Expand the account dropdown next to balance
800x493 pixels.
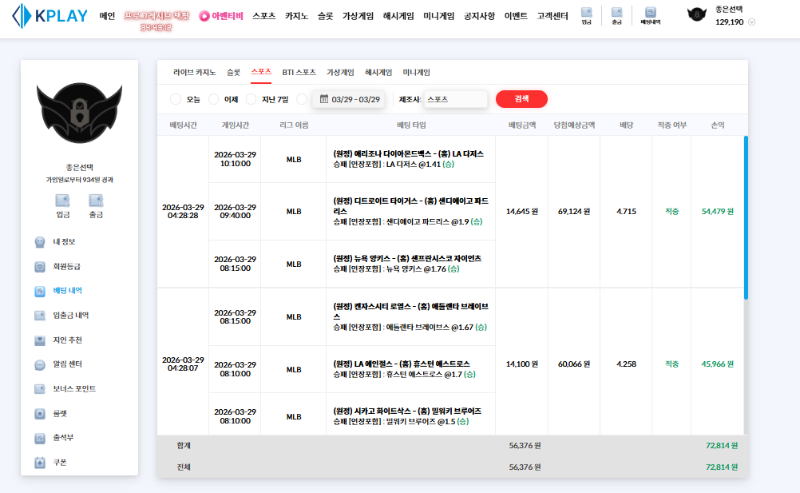752,22
